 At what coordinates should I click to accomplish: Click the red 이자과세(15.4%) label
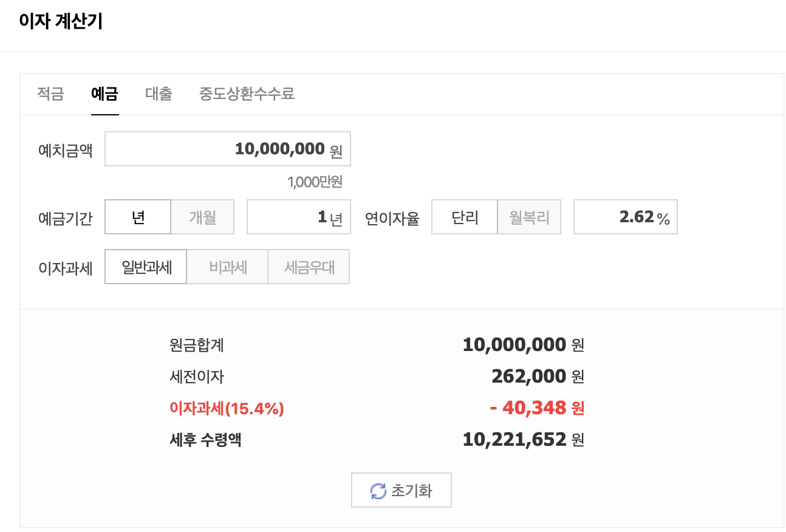point(226,408)
